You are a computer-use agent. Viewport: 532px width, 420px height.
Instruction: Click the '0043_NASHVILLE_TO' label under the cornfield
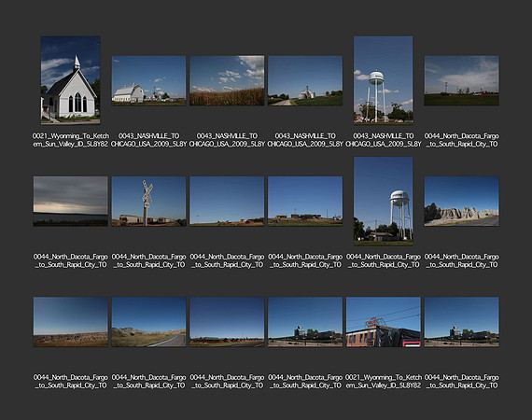coord(227,136)
